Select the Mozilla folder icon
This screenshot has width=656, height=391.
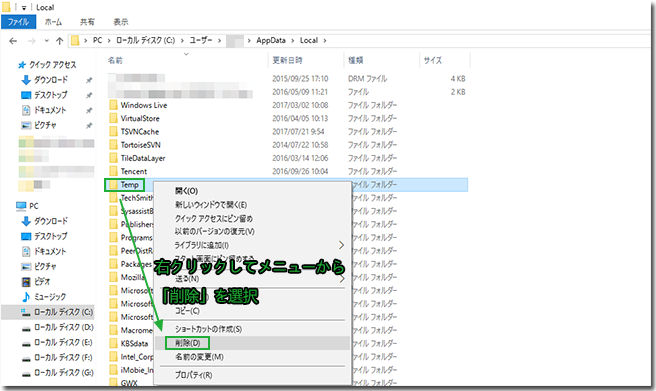pyautogui.click(x=113, y=277)
